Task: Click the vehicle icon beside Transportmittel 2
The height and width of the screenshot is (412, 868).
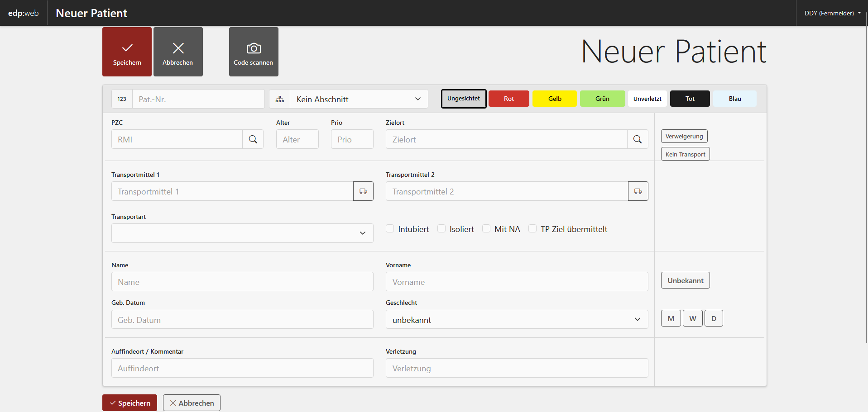Action: click(638, 191)
